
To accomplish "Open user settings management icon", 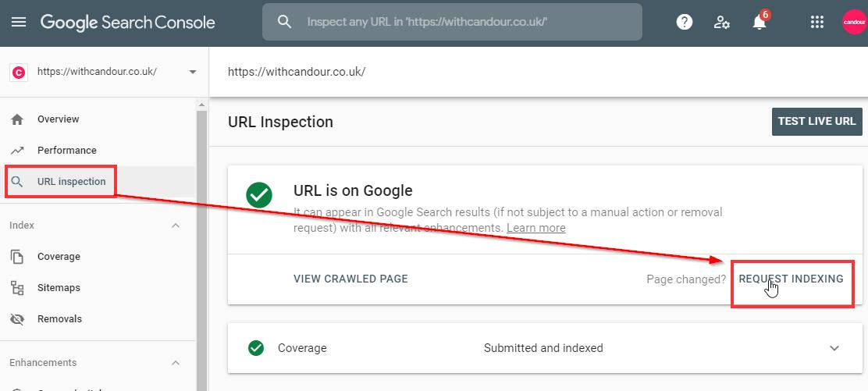I will 722,22.
